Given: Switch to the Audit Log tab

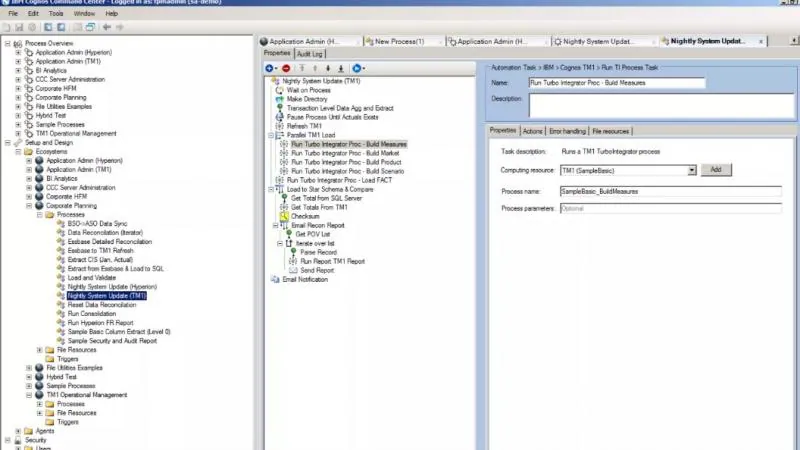Looking at the screenshot, I should tap(309, 54).
